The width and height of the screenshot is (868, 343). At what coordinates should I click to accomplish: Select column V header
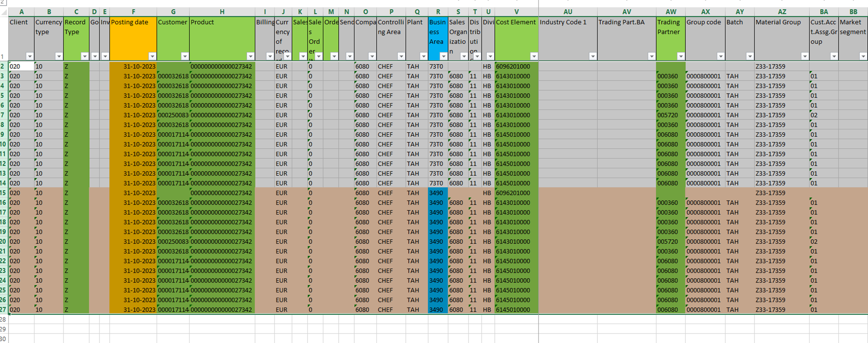pos(516,12)
